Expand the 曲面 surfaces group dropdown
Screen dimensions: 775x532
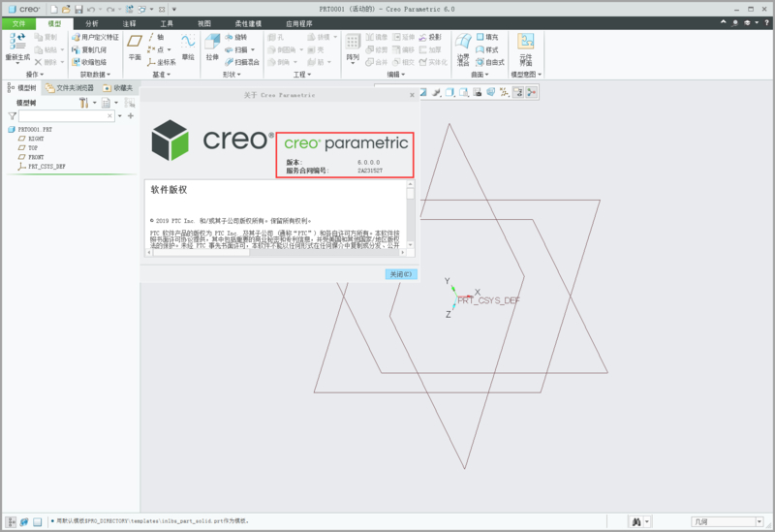tap(480, 75)
